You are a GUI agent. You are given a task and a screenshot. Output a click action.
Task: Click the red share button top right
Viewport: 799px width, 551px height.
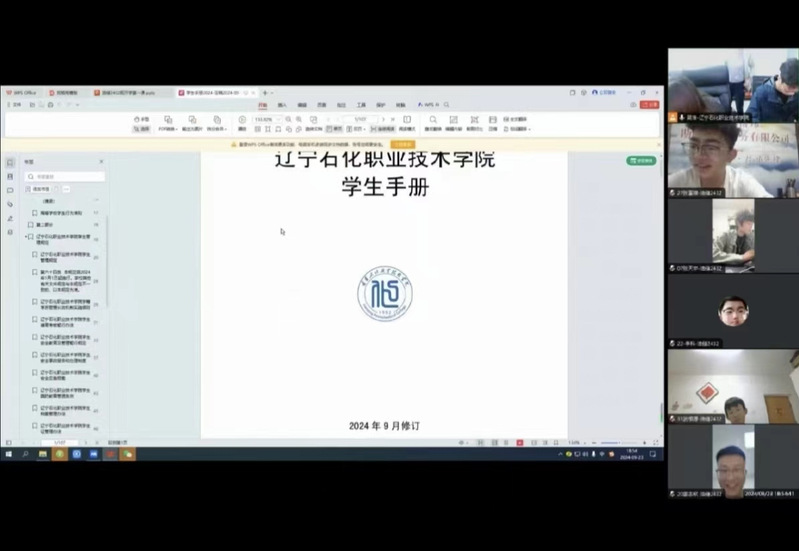[650, 104]
